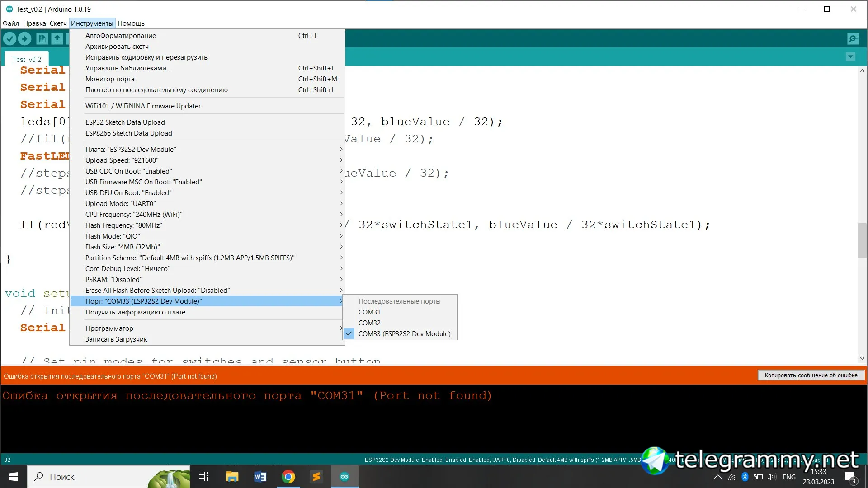Open File Explorer from the taskbar
This screenshot has width=868, height=488.
[232, 477]
